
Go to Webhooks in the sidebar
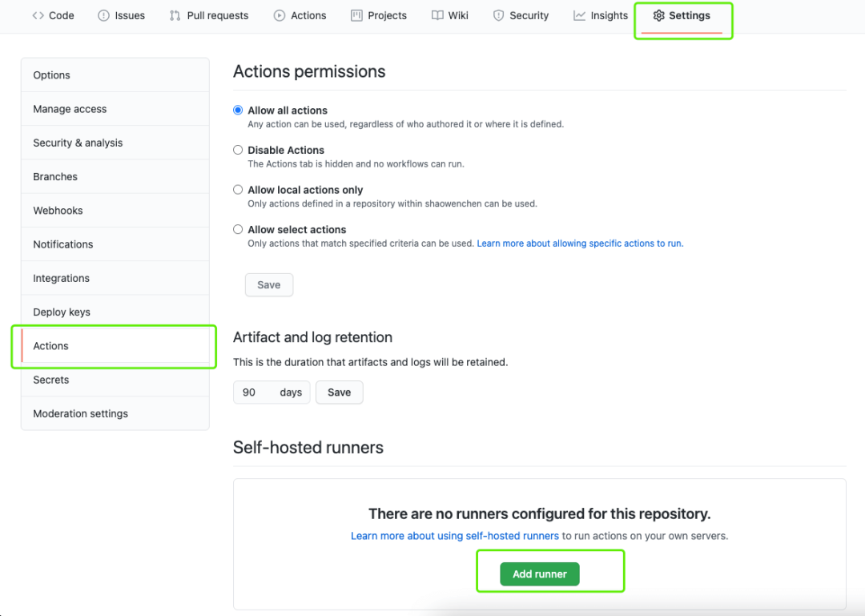58,211
